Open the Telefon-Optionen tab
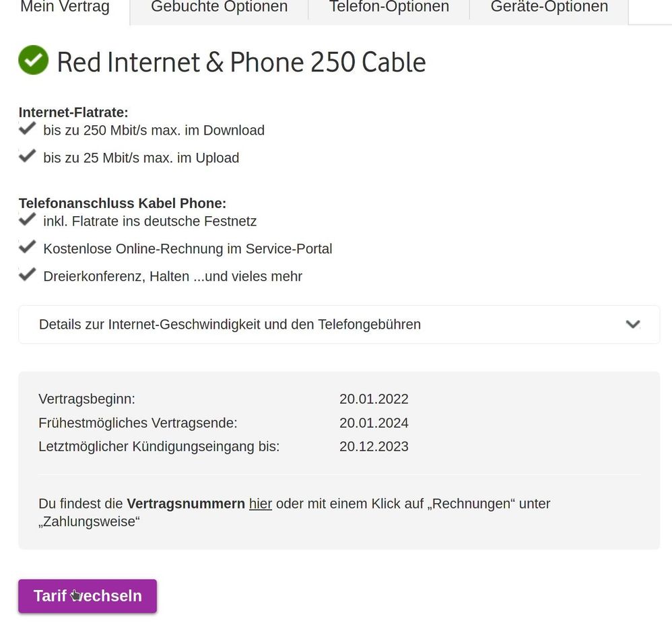The width and height of the screenshot is (672, 629). pyautogui.click(x=389, y=7)
